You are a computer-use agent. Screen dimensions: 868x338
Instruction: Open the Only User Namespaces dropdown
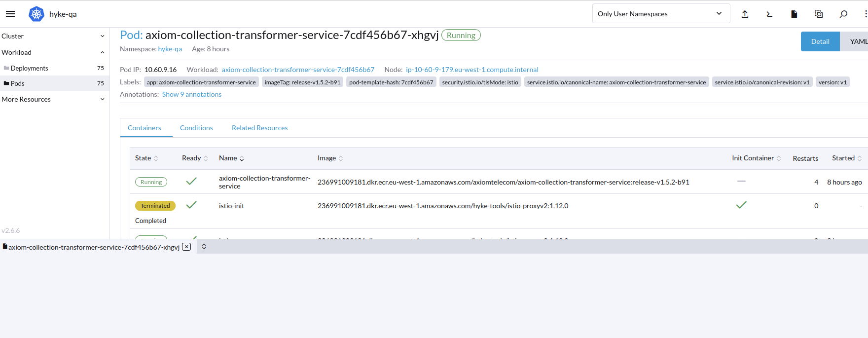[661, 14]
